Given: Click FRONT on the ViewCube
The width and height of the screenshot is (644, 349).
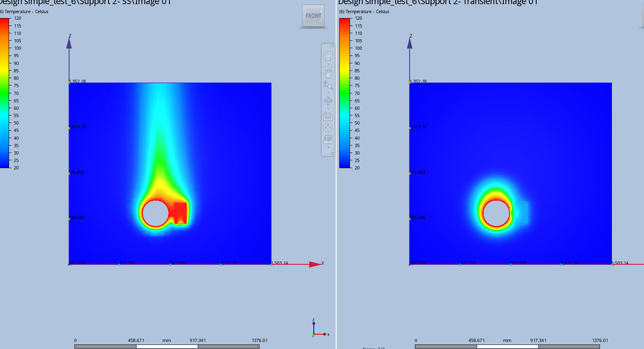Looking at the screenshot, I should (313, 16).
